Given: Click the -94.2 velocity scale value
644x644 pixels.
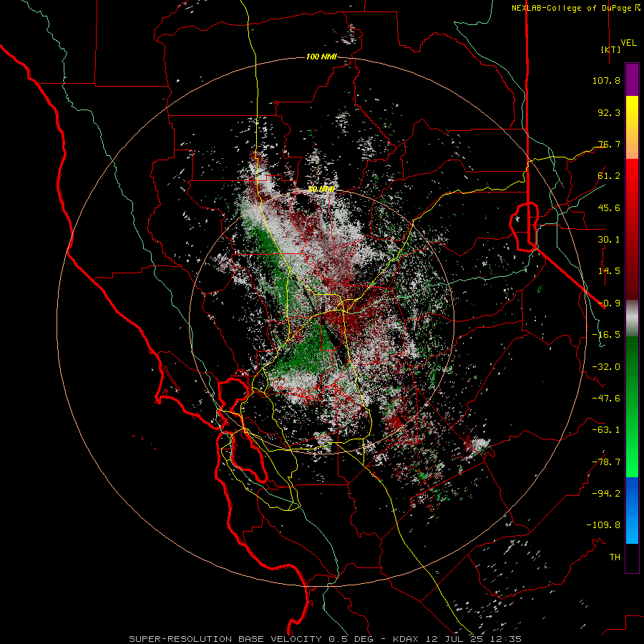Looking at the screenshot, I should (606, 494).
